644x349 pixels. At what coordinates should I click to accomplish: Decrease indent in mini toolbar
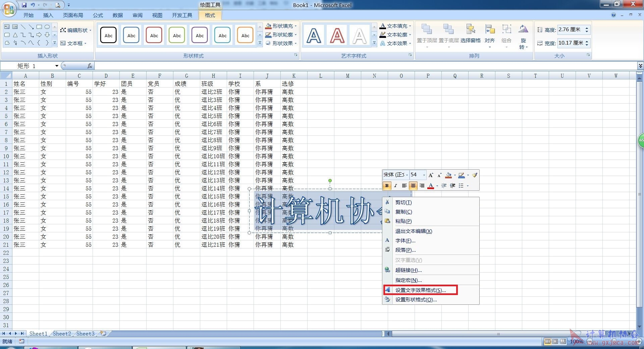point(444,186)
